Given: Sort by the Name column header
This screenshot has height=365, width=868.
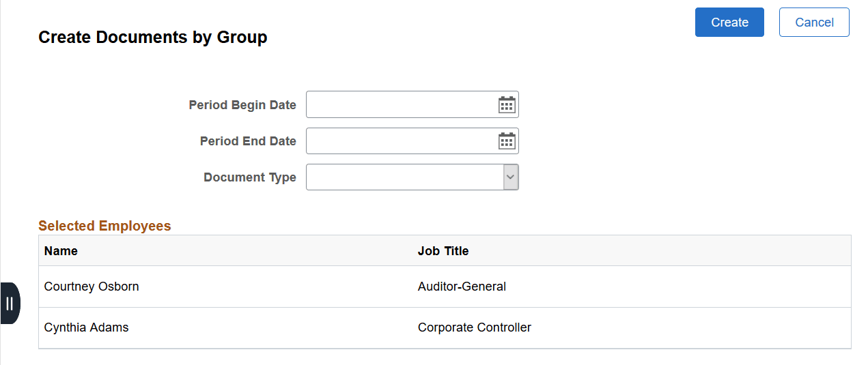Looking at the screenshot, I should [x=61, y=251].
